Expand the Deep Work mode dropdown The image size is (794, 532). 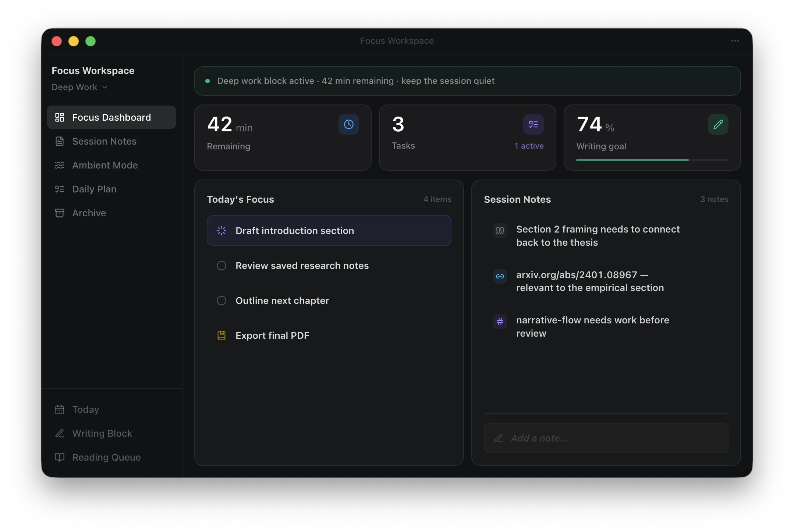[79, 87]
